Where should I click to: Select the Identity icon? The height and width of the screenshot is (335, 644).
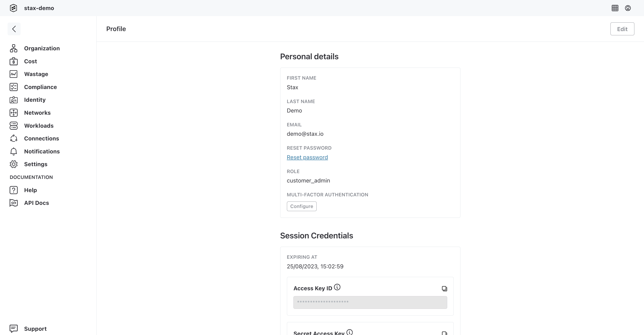13,100
